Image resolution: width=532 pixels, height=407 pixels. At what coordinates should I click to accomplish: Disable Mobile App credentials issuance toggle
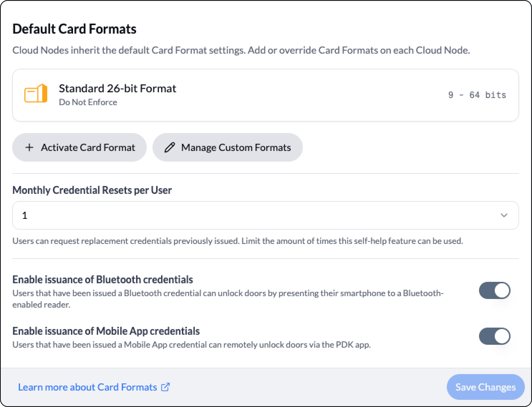click(495, 336)
